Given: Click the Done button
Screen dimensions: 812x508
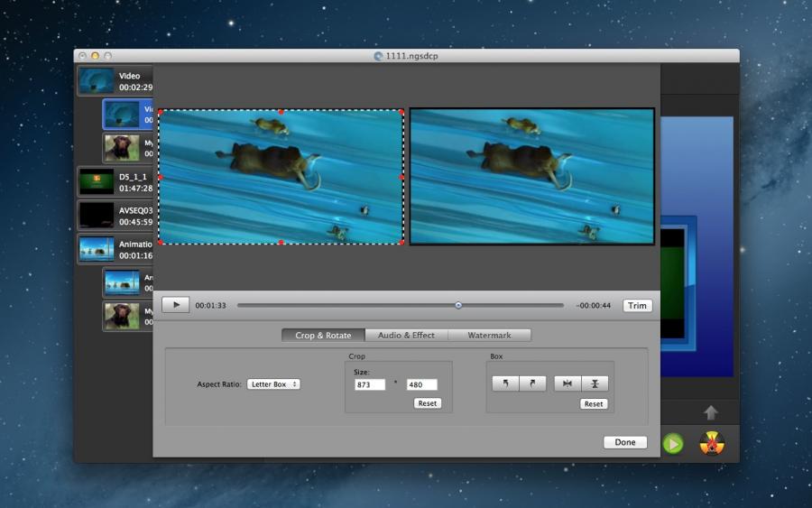Looking at the screenshot, I should 625,442.
